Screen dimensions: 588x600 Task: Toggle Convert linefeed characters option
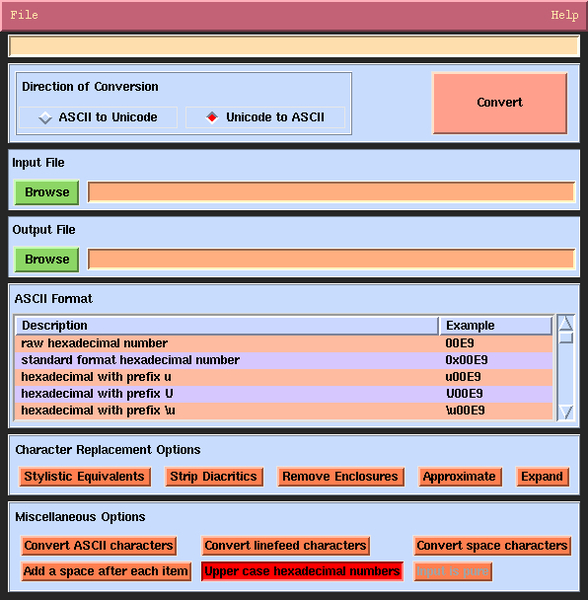click(285, 546)
